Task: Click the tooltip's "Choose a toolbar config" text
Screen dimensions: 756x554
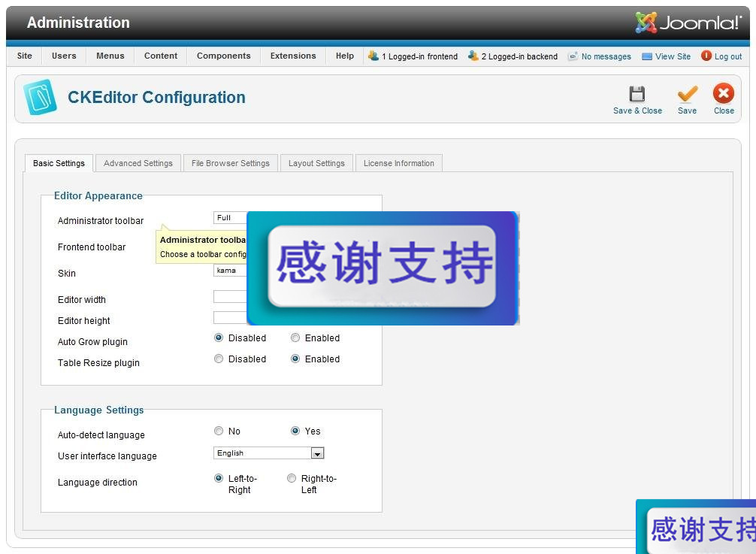Action: click(x=203, y=254)
